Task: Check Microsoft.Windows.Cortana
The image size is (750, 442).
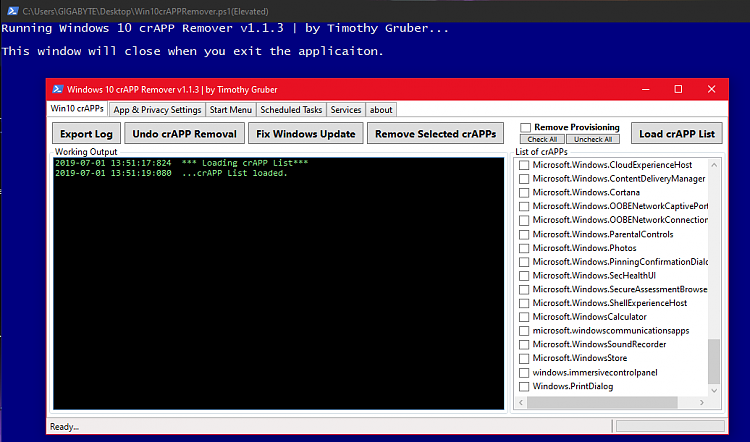Action: tap(524, 193)
